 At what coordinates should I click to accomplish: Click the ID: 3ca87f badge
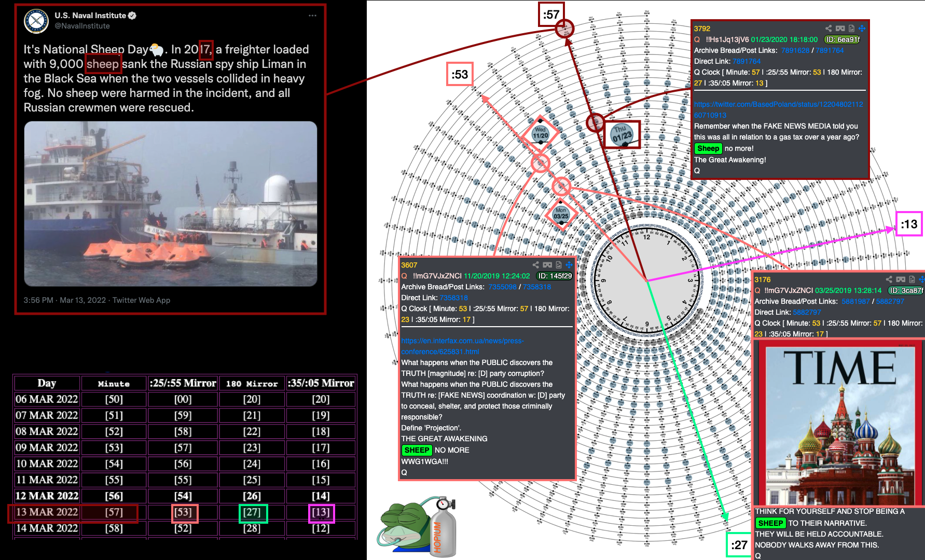point(906,290)
